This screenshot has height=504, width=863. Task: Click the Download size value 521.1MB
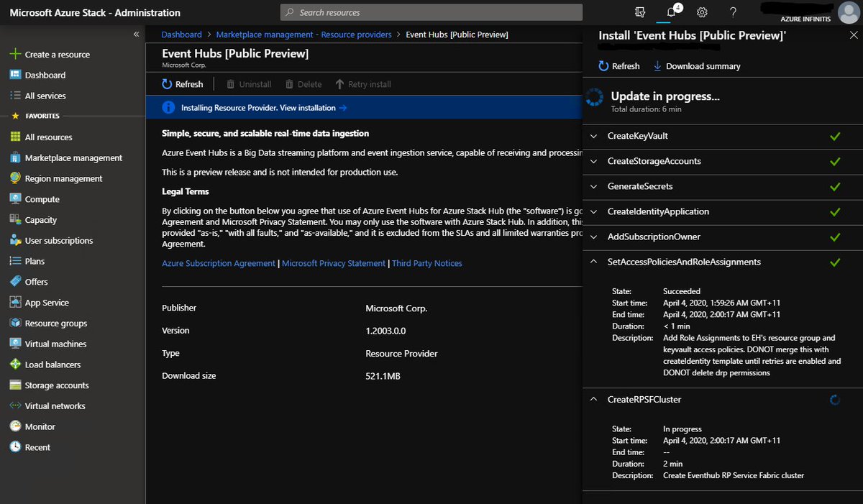tap(383, 376)
